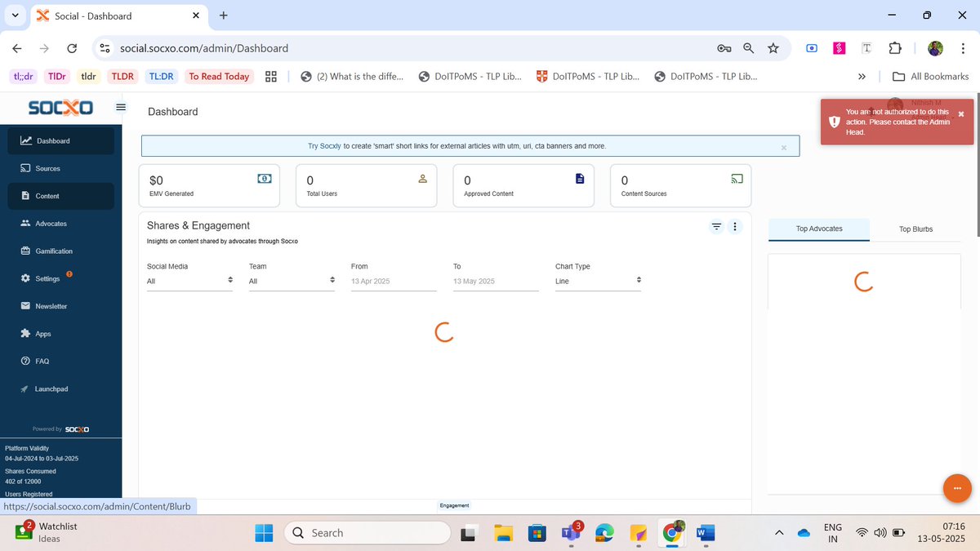Open Chrome's three-dot menu
The width and height of the screenshot is (980, 551).
(x=964, y=48)
